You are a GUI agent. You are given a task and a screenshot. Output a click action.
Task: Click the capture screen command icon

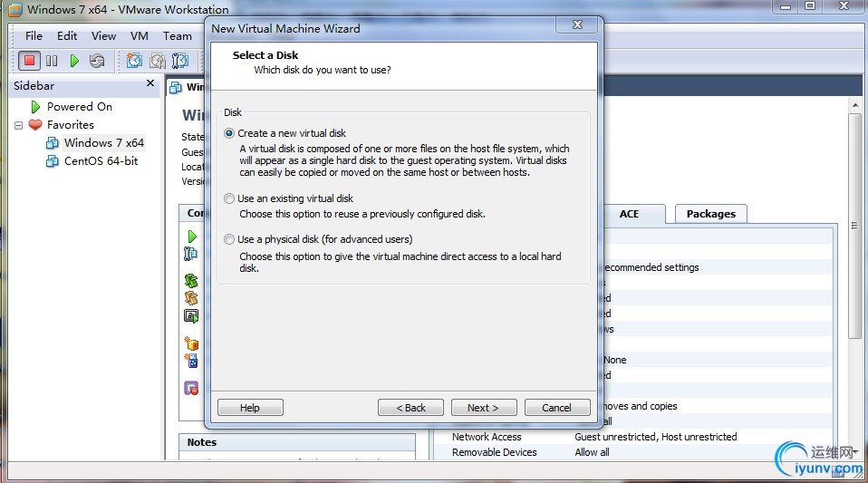click(x=191, y=315)
